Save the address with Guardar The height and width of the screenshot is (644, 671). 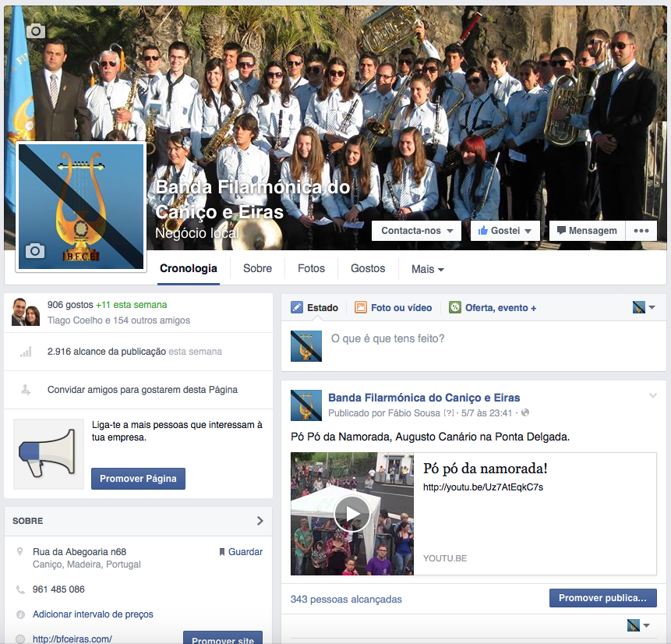coord(240,552)
